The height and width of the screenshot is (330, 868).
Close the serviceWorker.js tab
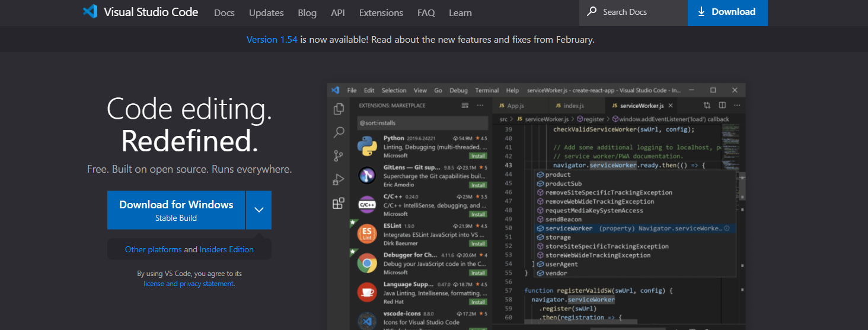pyautogui.click(x=671, y=106)
